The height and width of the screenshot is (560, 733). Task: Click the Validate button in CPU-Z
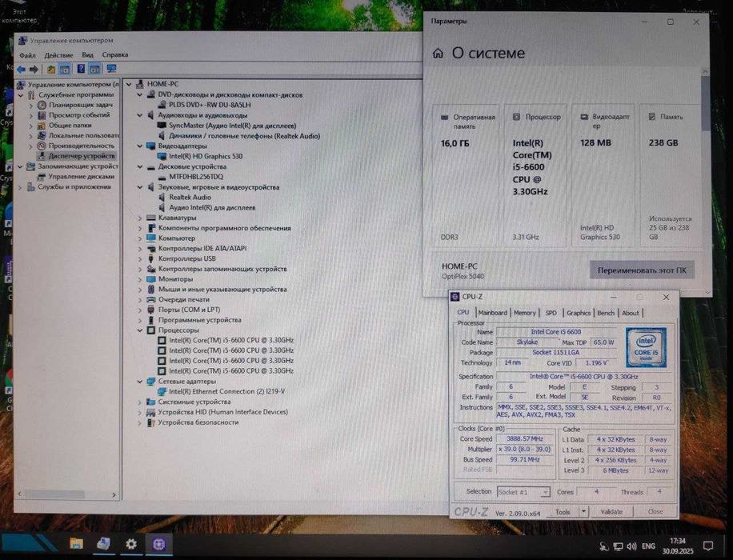coord(611,512)
